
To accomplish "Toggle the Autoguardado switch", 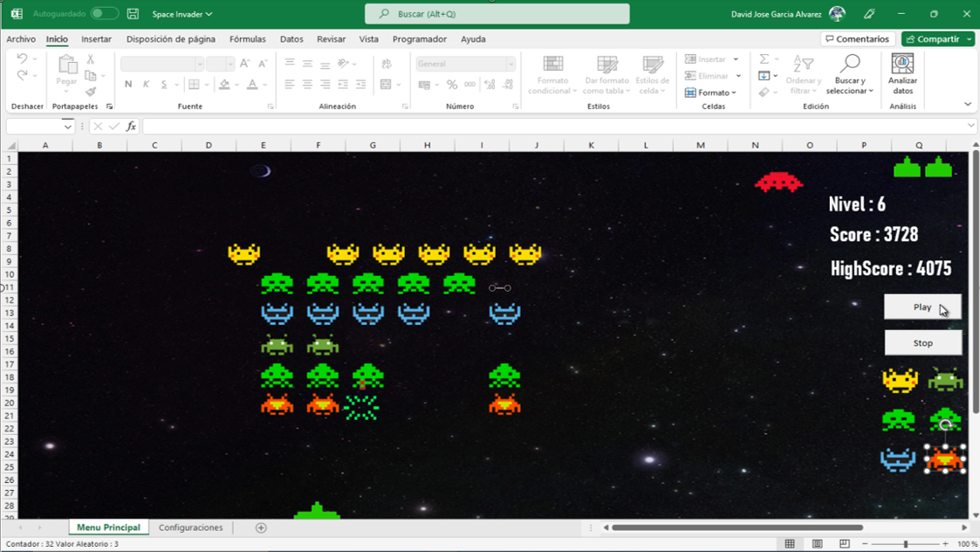I will point(104,14).
